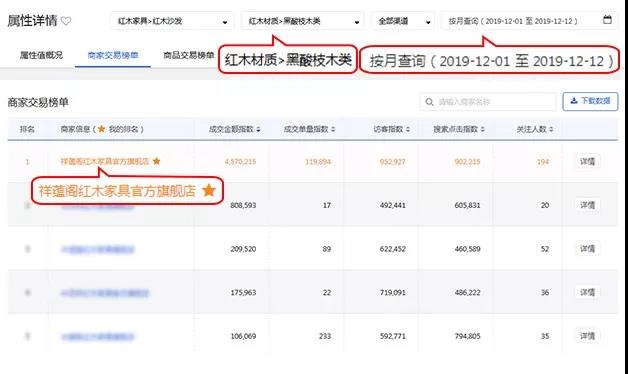Open the calendar icon in date field

(x=607, y=20)
